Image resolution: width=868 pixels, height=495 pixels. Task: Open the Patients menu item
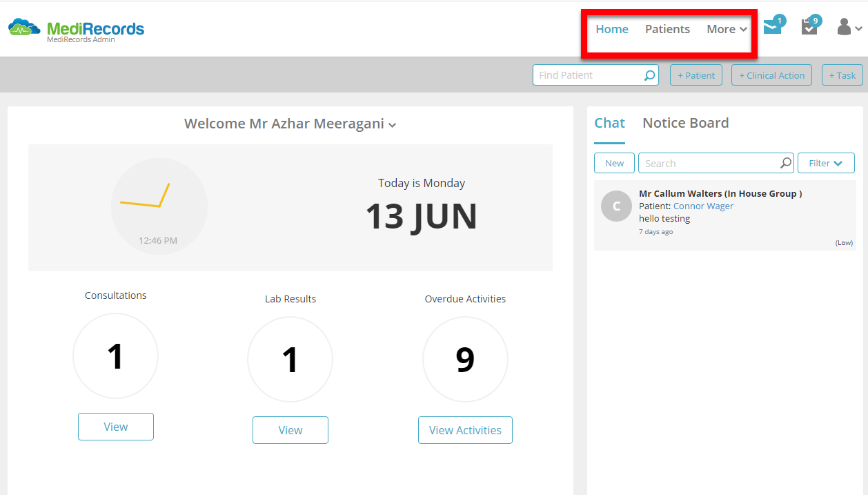[x=667, y=29]
